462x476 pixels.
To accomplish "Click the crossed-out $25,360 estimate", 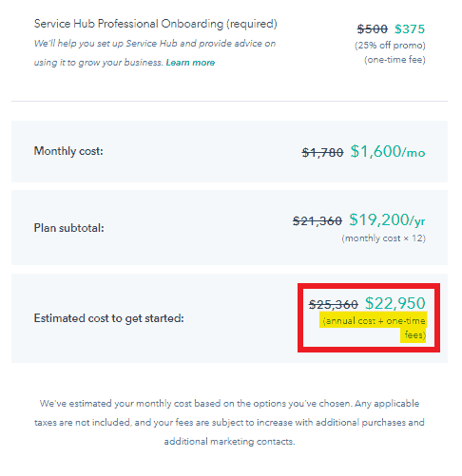I will coord(334,305).
